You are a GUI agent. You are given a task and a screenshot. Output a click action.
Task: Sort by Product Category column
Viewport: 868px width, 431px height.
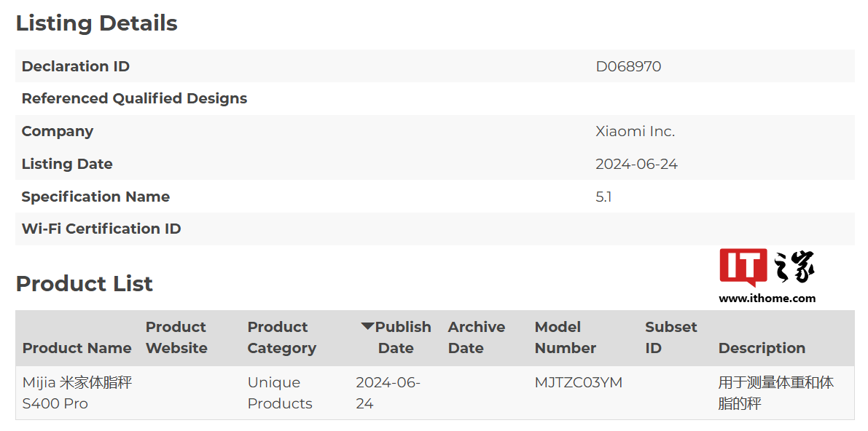coord(281,338)
